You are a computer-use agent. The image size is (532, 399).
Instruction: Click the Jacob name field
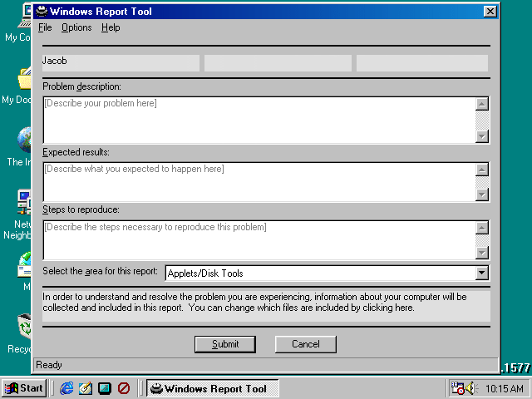pyautogui.click(x=121, y=63)
